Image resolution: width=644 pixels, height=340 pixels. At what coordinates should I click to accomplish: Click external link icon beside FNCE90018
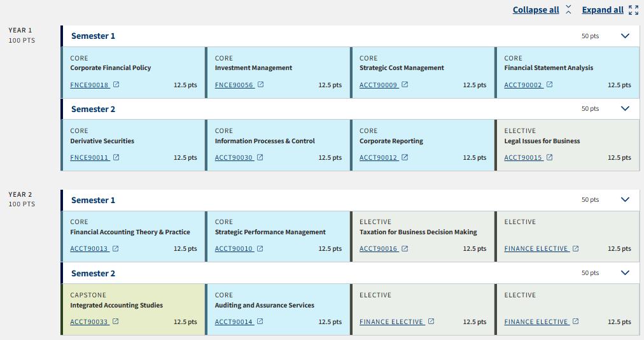116,84
